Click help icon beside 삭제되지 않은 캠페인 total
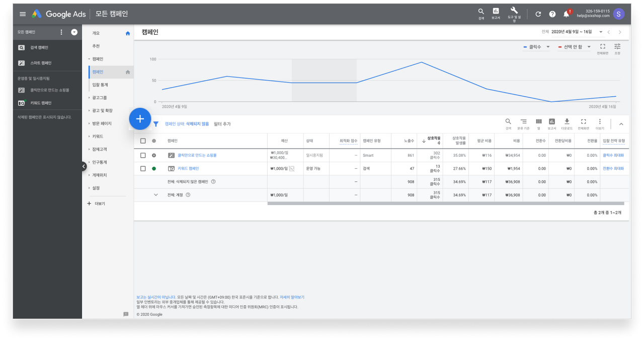Image resolution: width=644 pixels, height=341 pixels. (x=213, y=181)
